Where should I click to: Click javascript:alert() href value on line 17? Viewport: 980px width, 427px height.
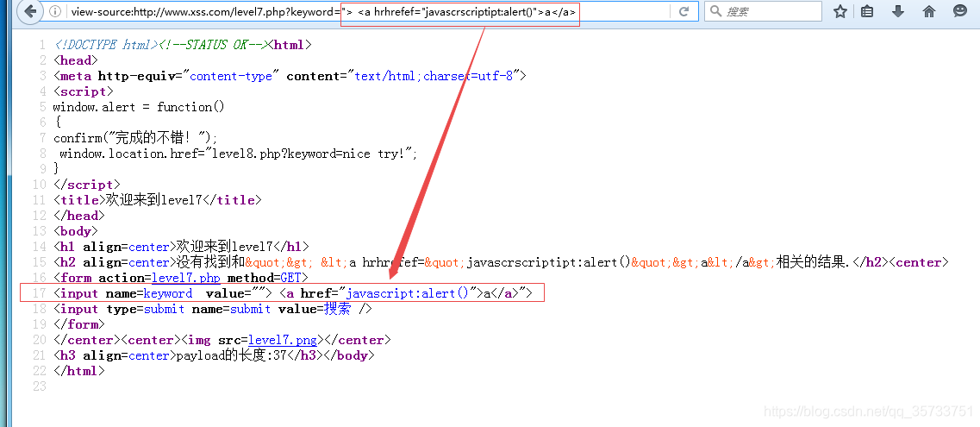click(408, 293)
